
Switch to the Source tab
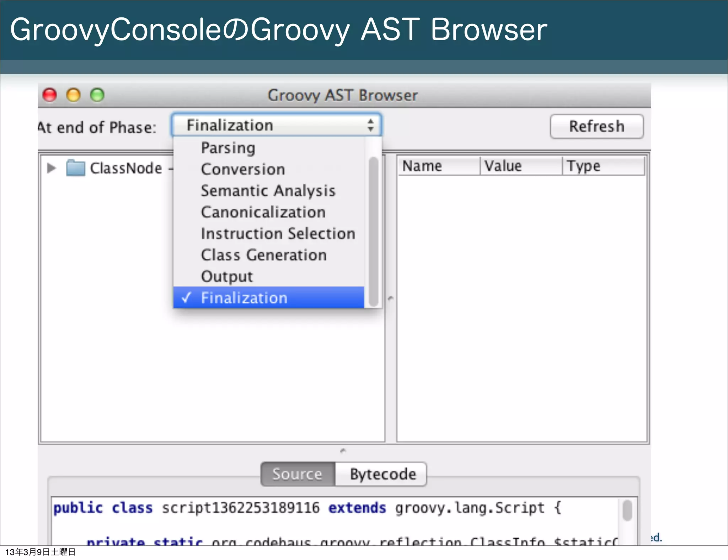[x=298, y=474]
